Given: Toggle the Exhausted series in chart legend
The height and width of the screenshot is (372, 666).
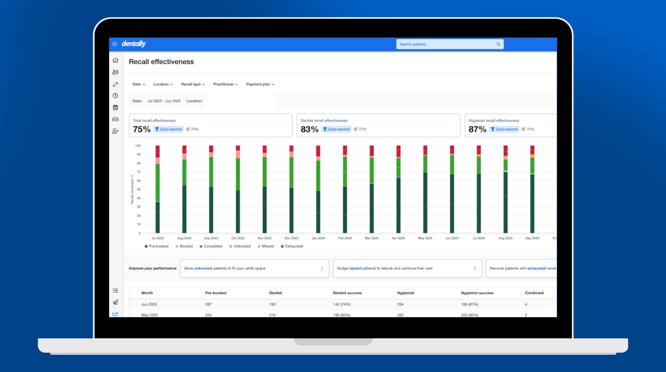Looking at the screenshot, I should [292, 246].
